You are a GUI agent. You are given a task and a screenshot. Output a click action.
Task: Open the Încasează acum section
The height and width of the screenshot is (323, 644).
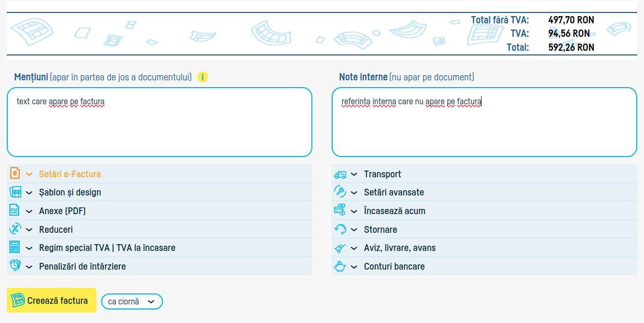(394, 211)
